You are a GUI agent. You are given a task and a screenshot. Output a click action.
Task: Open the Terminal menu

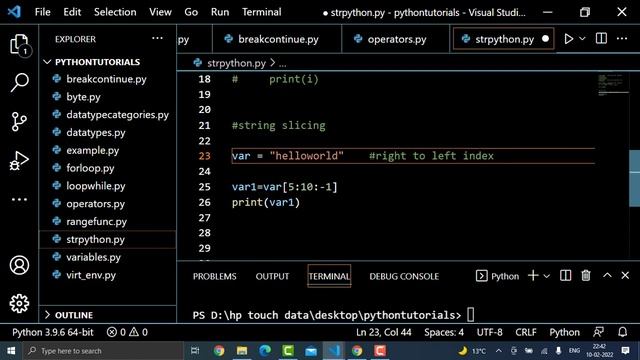pyautogui.click(x=262, y=12)
